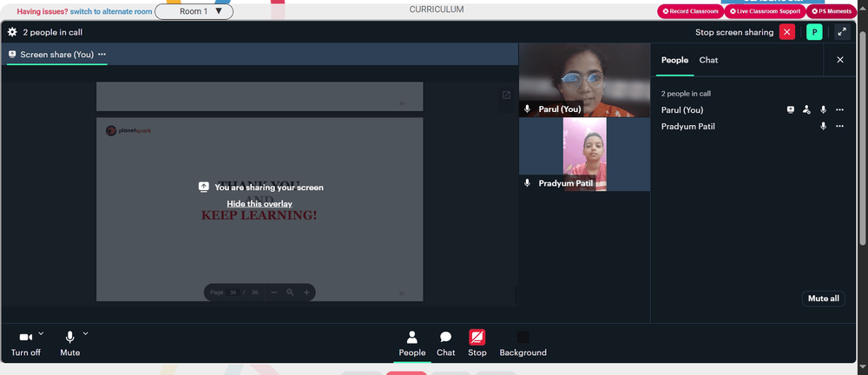Click switch to alternate room link
Image resolution: width=868 pixels, height=375 pixels.
click(111, 11)
